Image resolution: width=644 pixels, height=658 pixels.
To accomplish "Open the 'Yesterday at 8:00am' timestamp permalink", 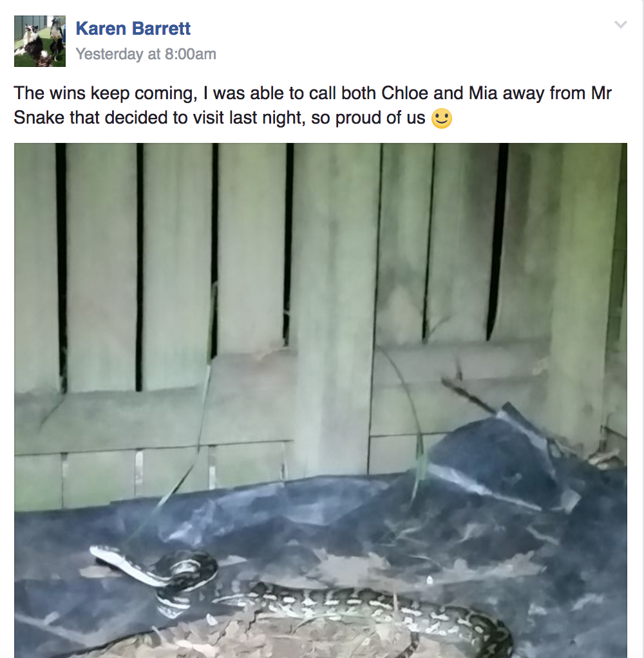I will 146,53.
